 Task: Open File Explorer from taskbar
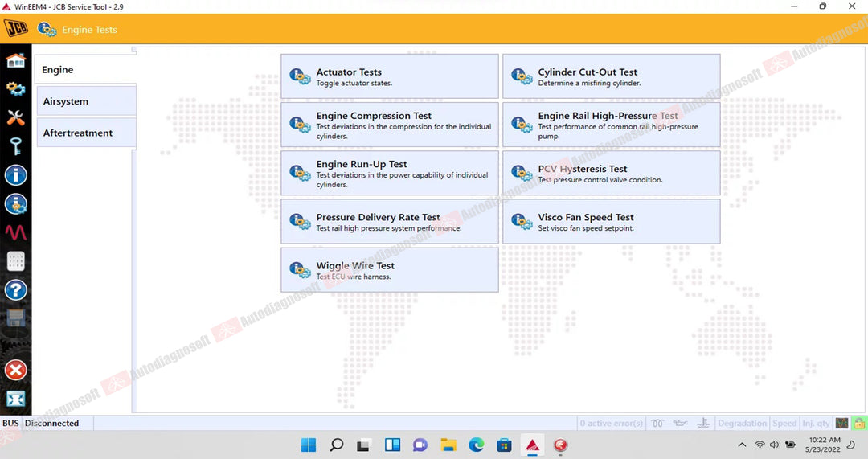(x=448, y=445)
